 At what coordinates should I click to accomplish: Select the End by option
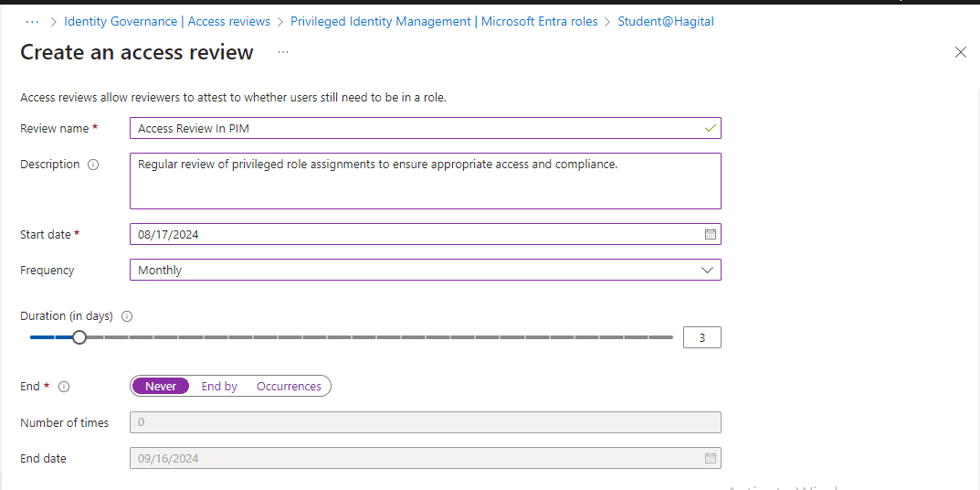coord(219,386)
